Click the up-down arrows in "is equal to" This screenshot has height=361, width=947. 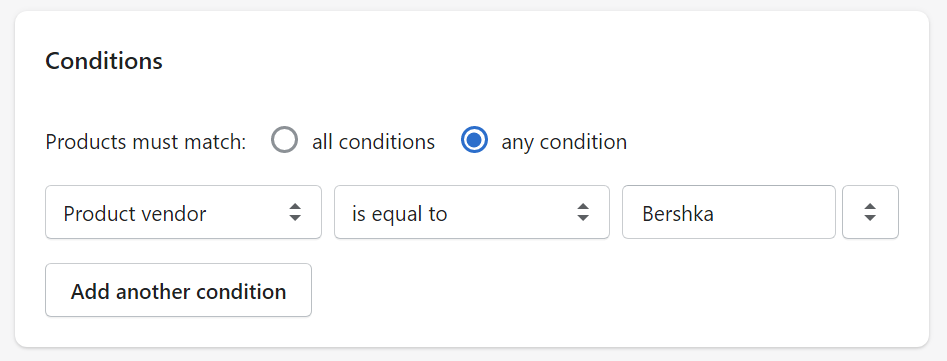point(583,212)
